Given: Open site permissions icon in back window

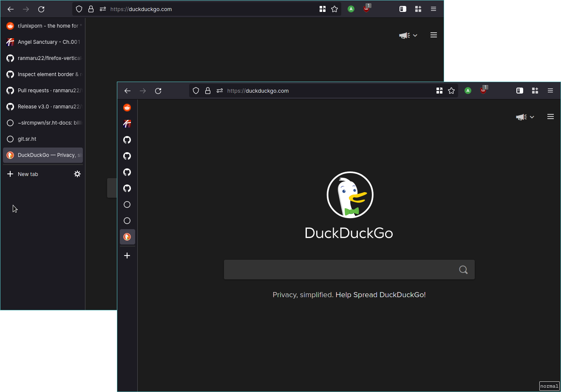Looking at the screenshot, I should tap(103, 9).
